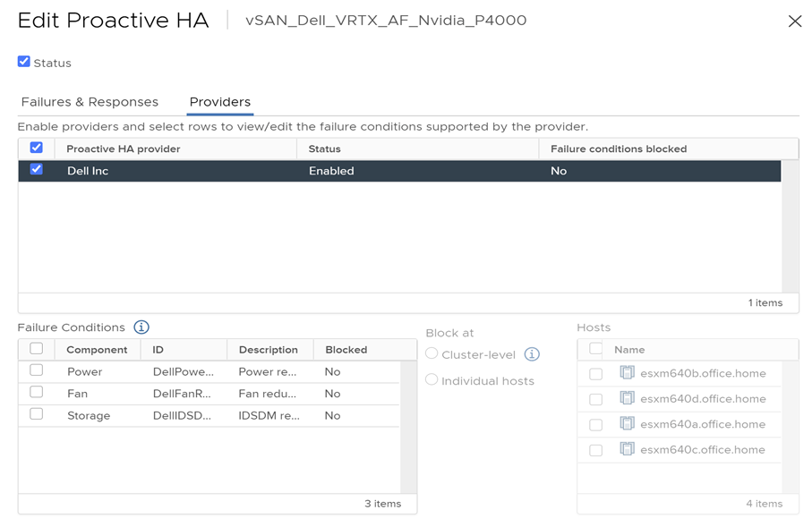Click the Storage component cell
The height and width of the screenshot is (527, 812).
(x=89, y=416)
